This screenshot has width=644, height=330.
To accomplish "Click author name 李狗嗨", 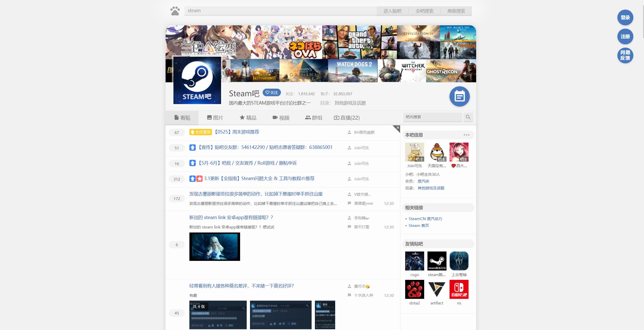I will click(362, 218).
